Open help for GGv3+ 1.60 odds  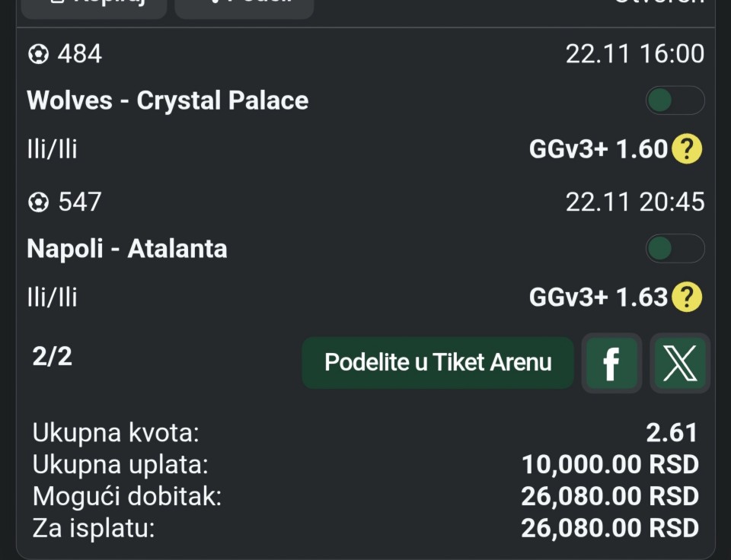point(686,149)
